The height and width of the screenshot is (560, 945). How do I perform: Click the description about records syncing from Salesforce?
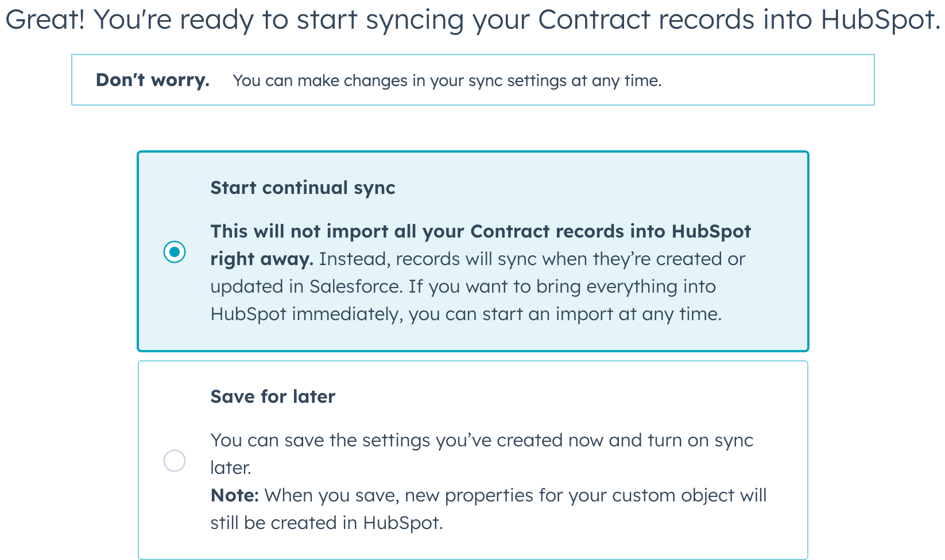click(x=517, y=273)
